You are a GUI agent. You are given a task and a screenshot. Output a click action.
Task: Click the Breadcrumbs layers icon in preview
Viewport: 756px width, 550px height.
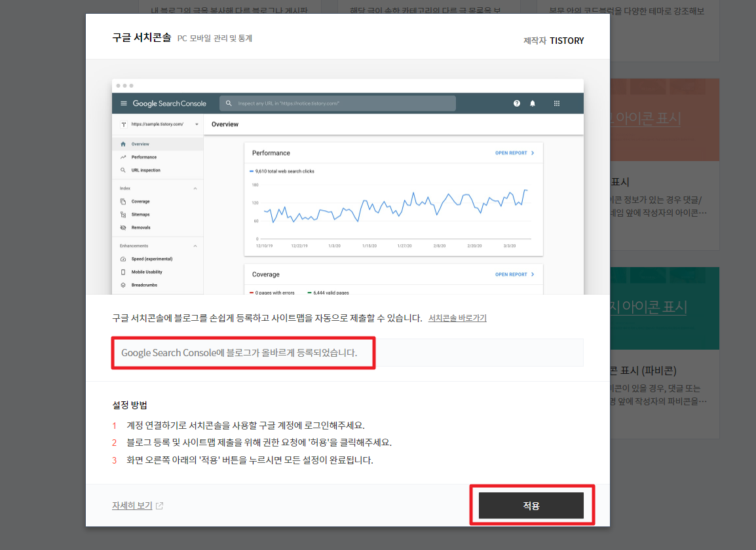pos(123,285)
